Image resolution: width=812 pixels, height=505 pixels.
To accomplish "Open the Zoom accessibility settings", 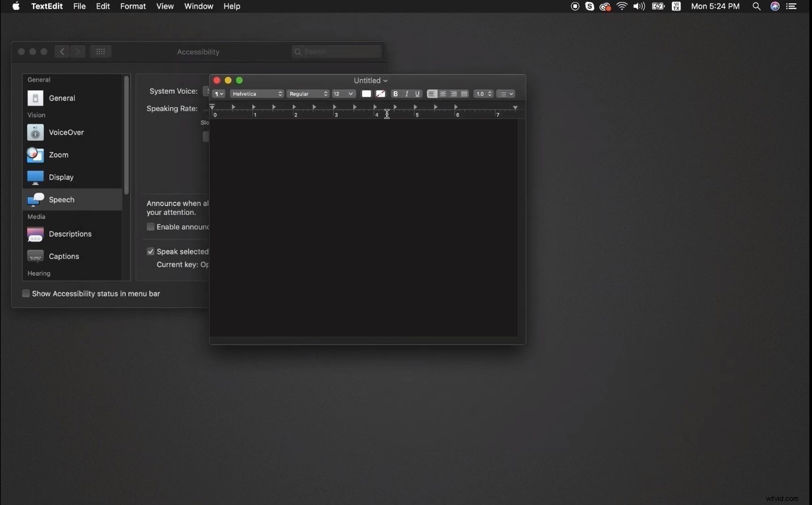I will click(35, 155).
